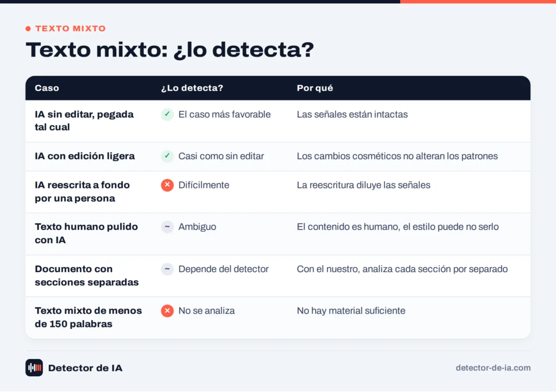Select row title 'IA sin editar, pegada tal cual'
Screen dimensions: 556x392
coord(84,121)
